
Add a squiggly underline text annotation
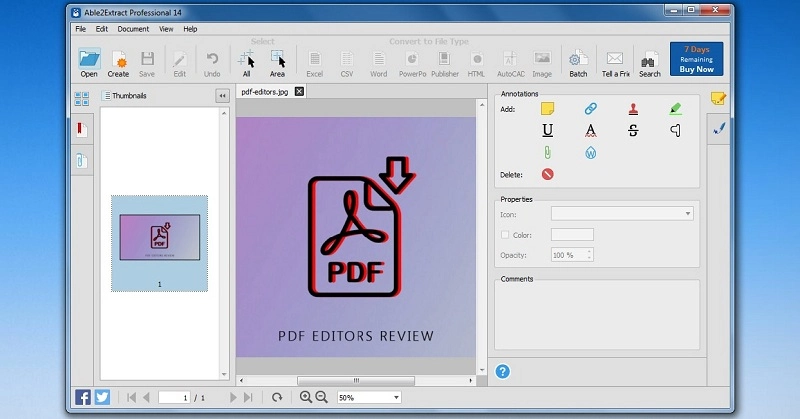590,131
